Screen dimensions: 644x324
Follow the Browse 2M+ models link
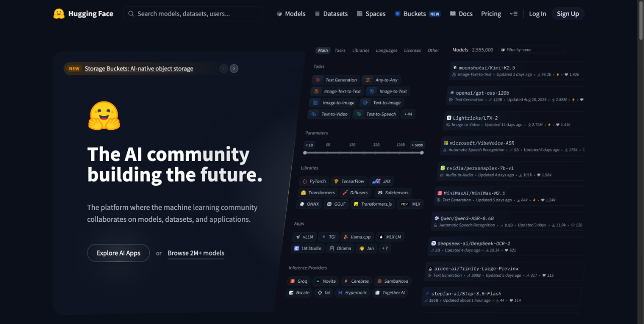196,253
